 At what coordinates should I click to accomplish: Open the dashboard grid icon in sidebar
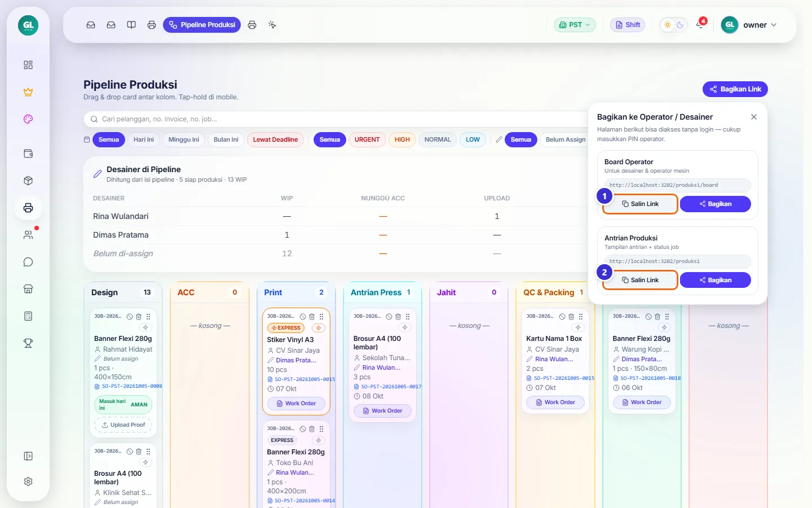tap(28, 65)
